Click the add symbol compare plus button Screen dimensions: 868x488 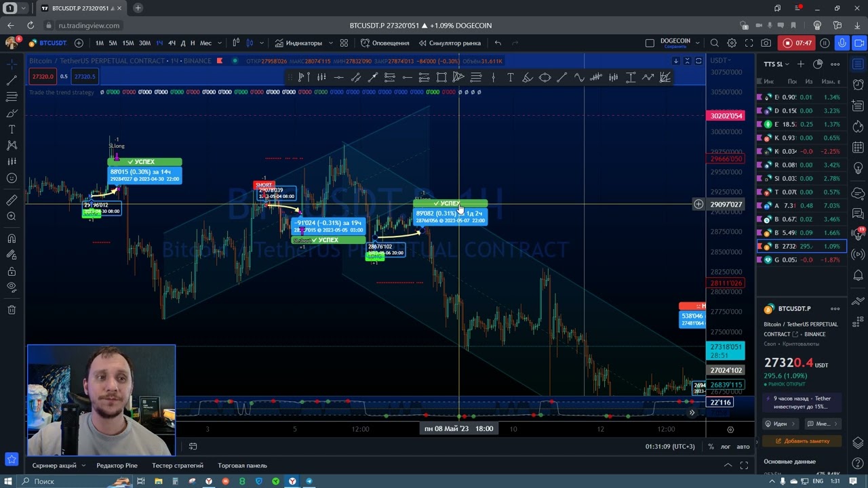click(79, 43)
